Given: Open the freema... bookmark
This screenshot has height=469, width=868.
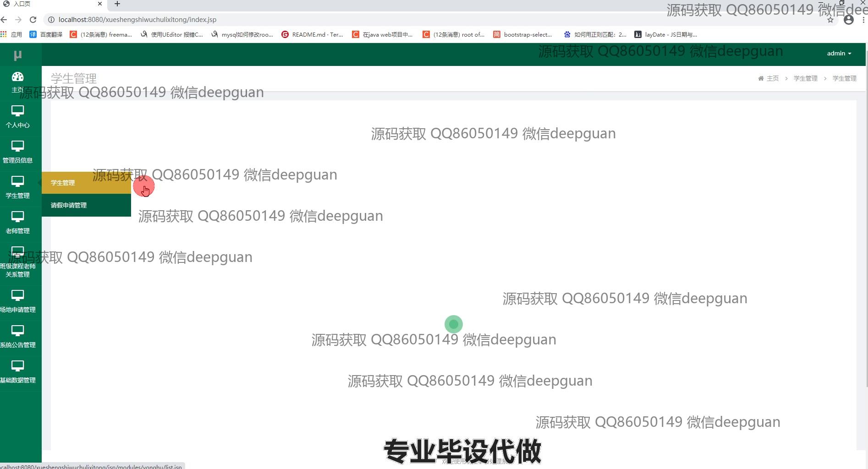Looking at the screenshot, I should click(x=101, y=34).
